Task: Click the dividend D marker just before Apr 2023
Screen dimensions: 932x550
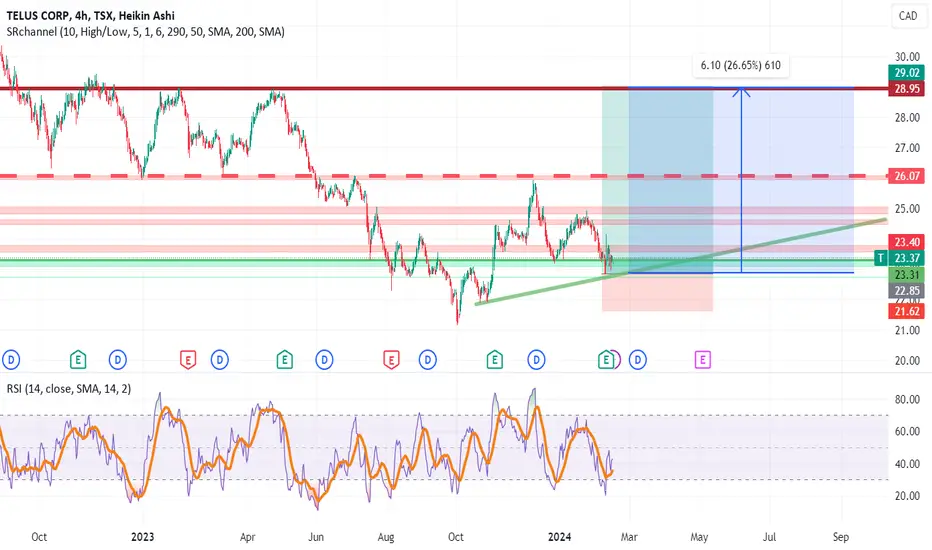Action: pyautogui.click(x=220, y=360)
